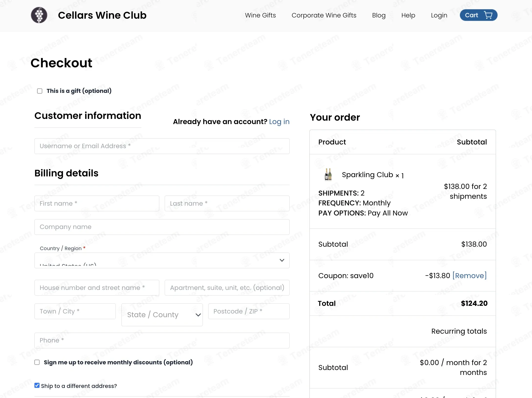Click the Last name field

click(x=227, y=203)
